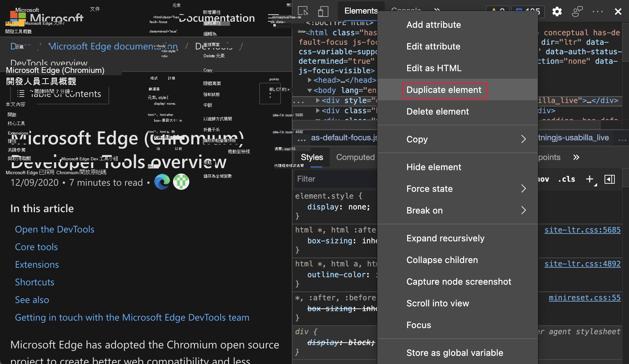Image resolution: width=629 pixels, height=364 pixels.
Task: Select the as-default-focus.js breadcrumb item
Action: coord(344,138)
